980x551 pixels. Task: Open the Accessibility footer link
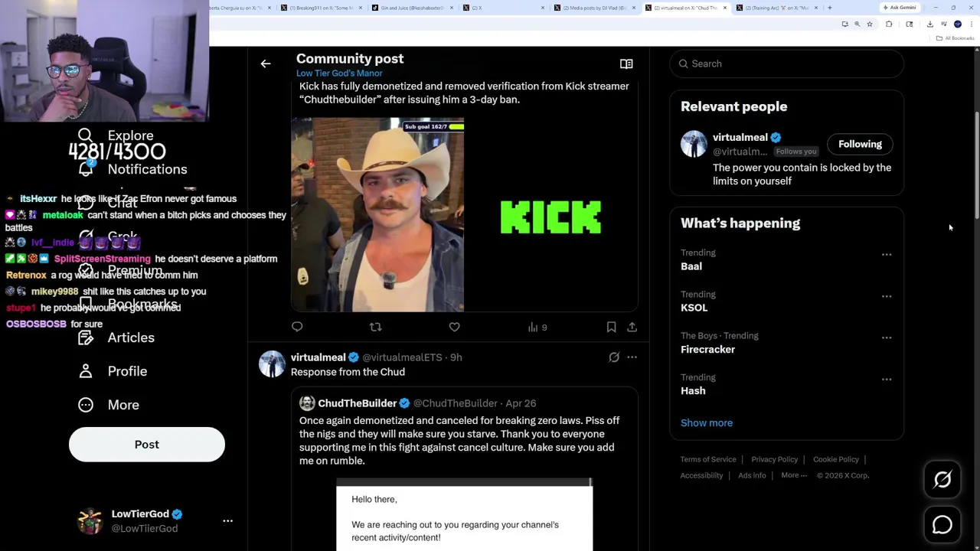(701, 475)
